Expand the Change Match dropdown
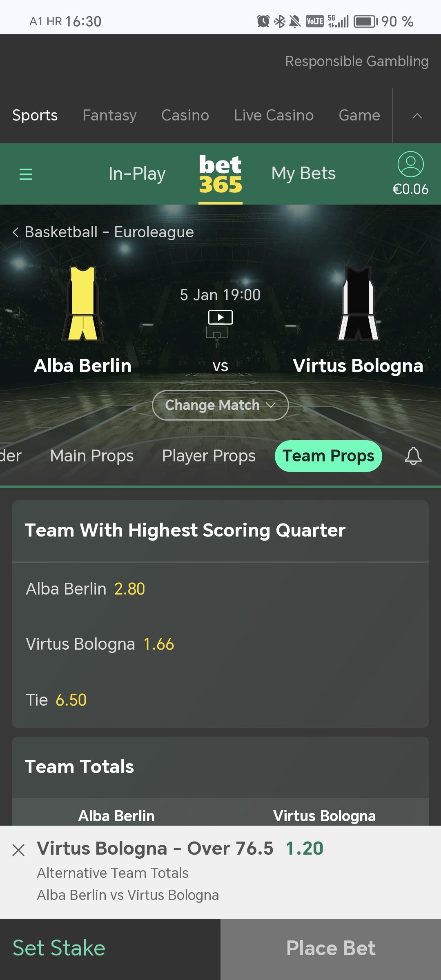This screenshot has width=441, height=980. click(220, 405)
